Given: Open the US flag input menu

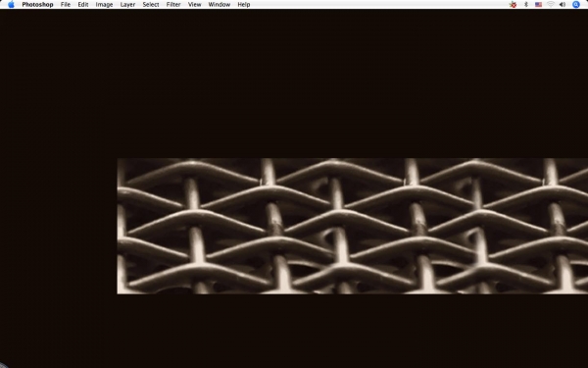Looking at the screenshot, I should pos(538,5).
